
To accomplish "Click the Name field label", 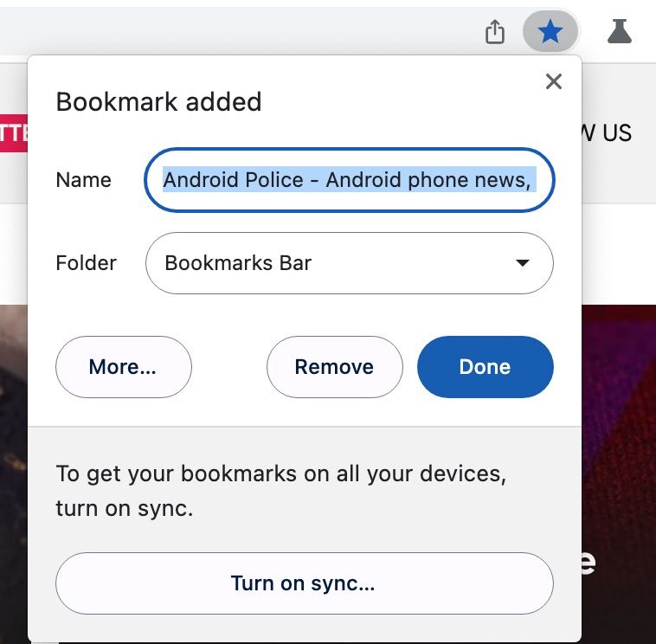I will pyautogui.click(x=84, y=180).
